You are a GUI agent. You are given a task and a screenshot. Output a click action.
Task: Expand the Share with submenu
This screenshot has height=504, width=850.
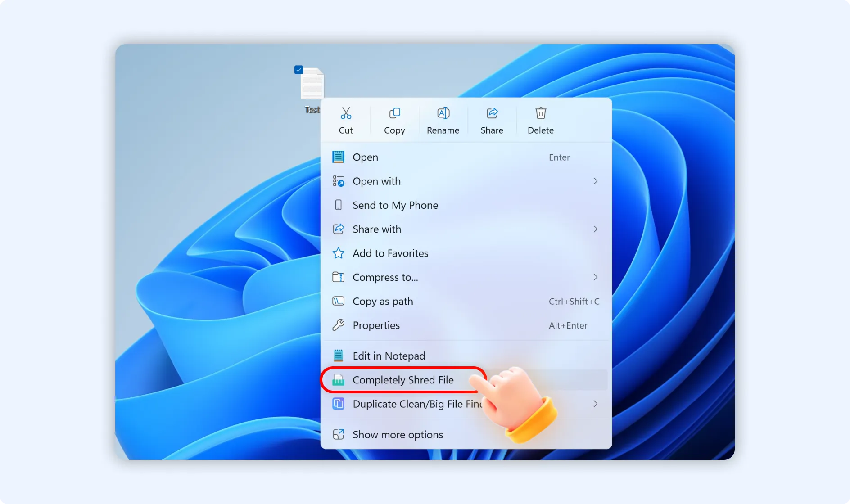pos(595,229)
